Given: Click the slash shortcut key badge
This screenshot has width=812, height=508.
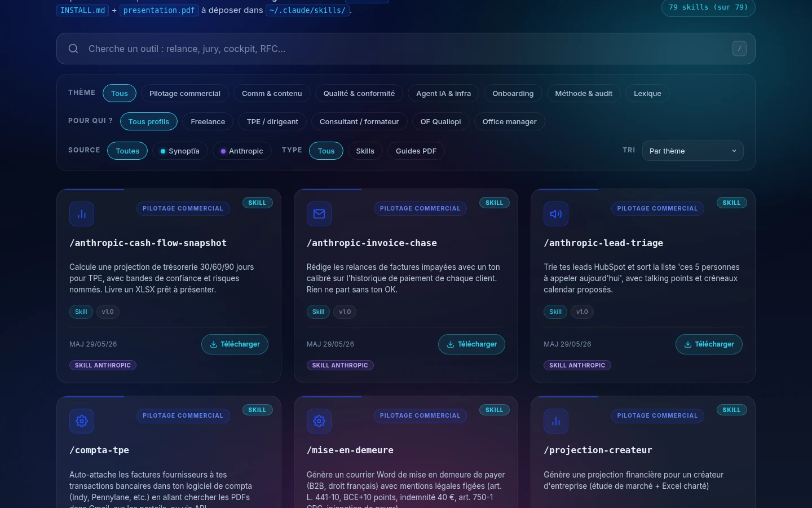Looking at the screenshot, I should coord(739,49).
